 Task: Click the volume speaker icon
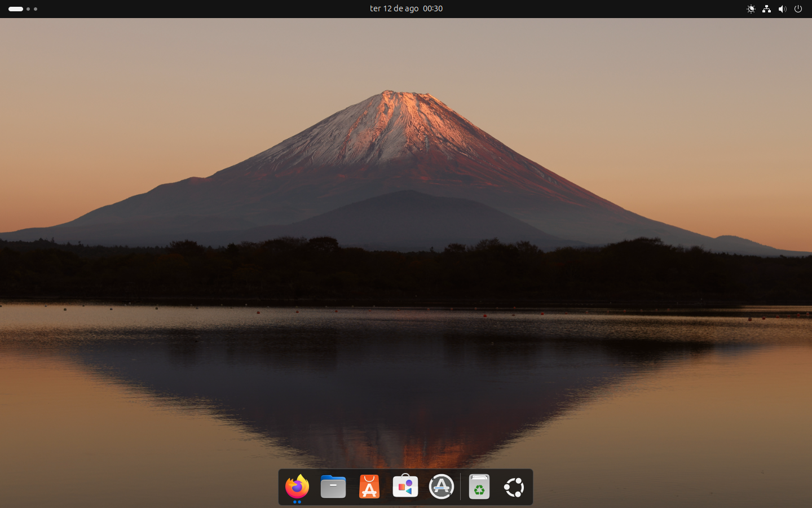782,9
